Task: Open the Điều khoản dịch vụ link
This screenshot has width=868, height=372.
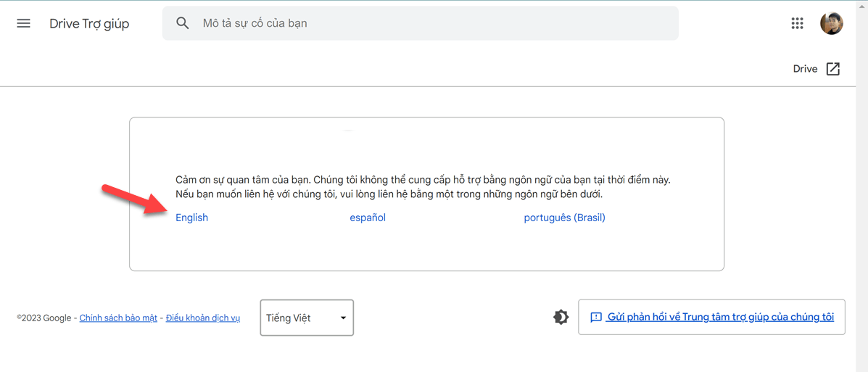Action: tap(202, 318)
